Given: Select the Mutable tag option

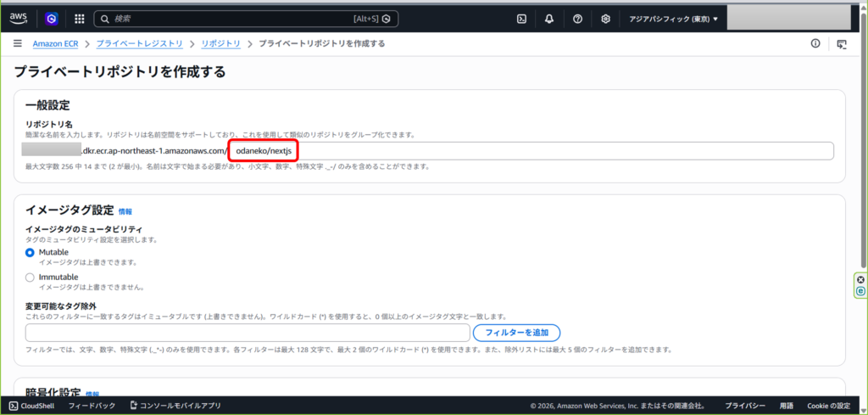Looking at the screenshot, I should point(31,252).
